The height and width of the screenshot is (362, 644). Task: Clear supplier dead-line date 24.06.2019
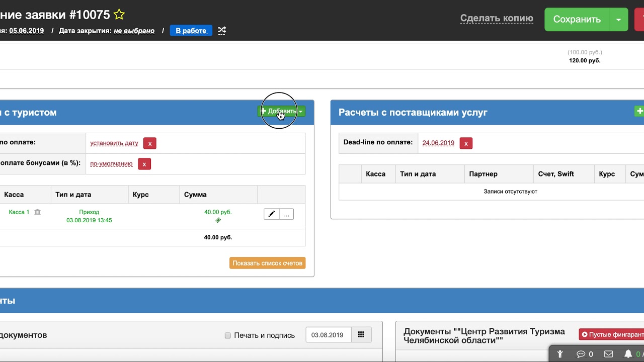tap(466, 143)
